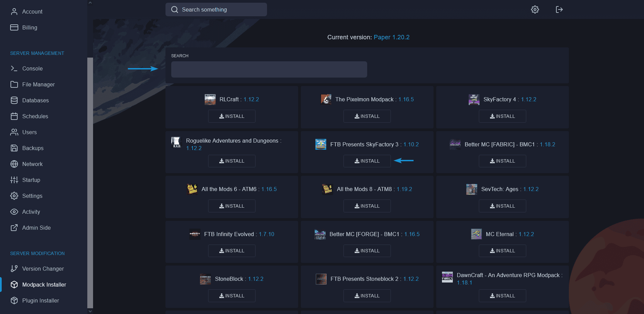This screenshot has width=644, height=314.
Task: Click the Activity eye icon
Action: point(14,212)
